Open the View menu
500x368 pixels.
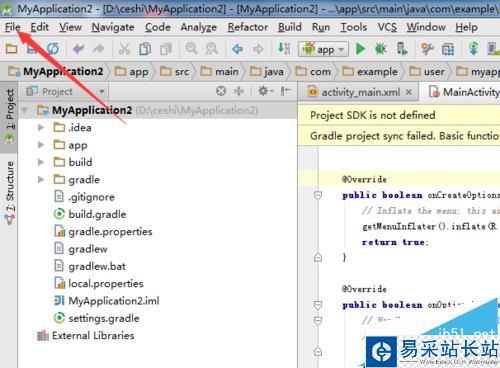point(70,27)
